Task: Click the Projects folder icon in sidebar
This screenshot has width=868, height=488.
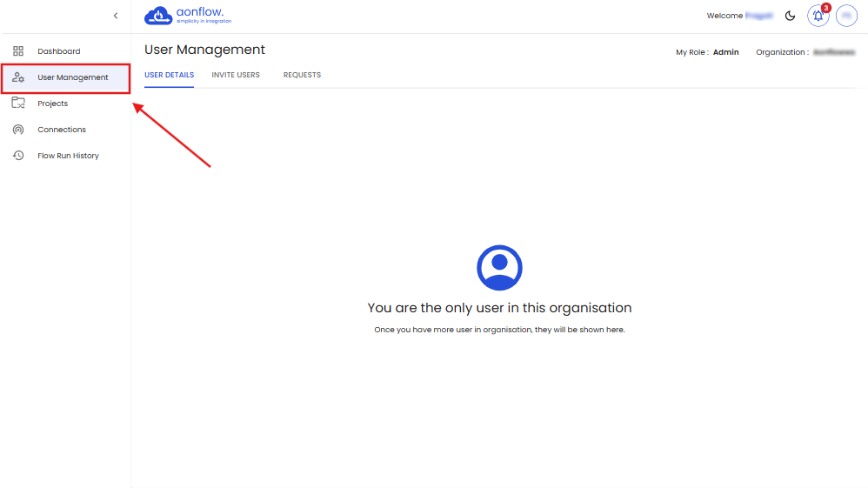Action: 18,104
